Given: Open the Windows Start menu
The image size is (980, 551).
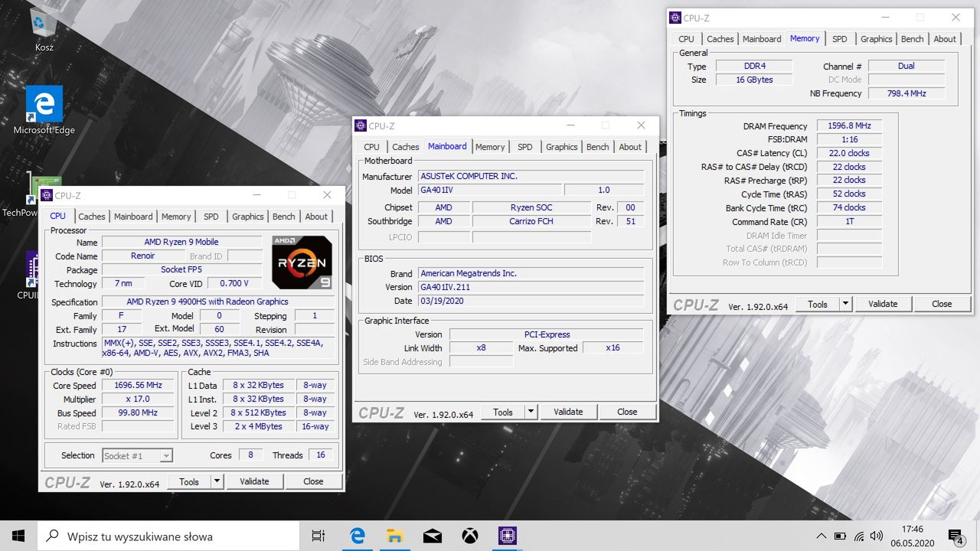Looking at the screenshot, I should click(18, 536).
